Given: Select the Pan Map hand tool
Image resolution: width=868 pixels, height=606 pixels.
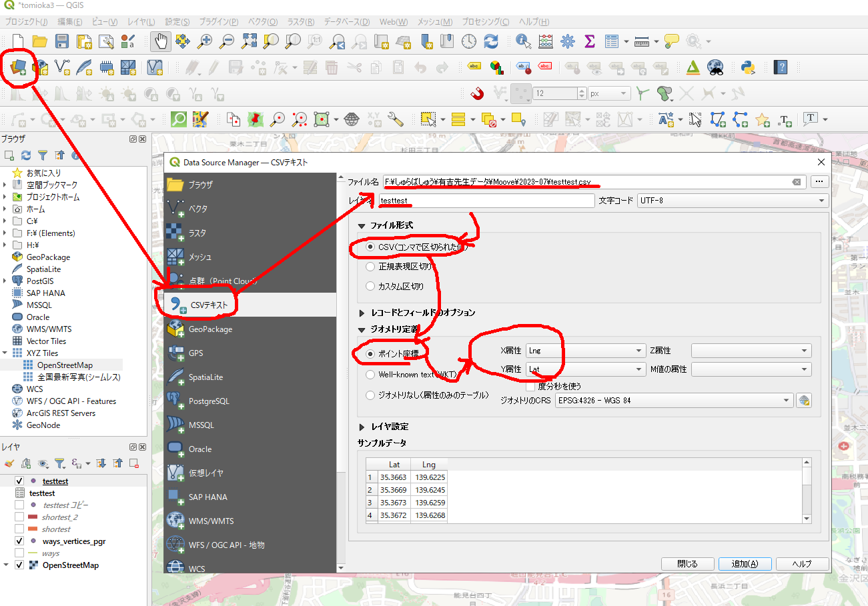Looking at the screenshot, I should click(160, 41).
